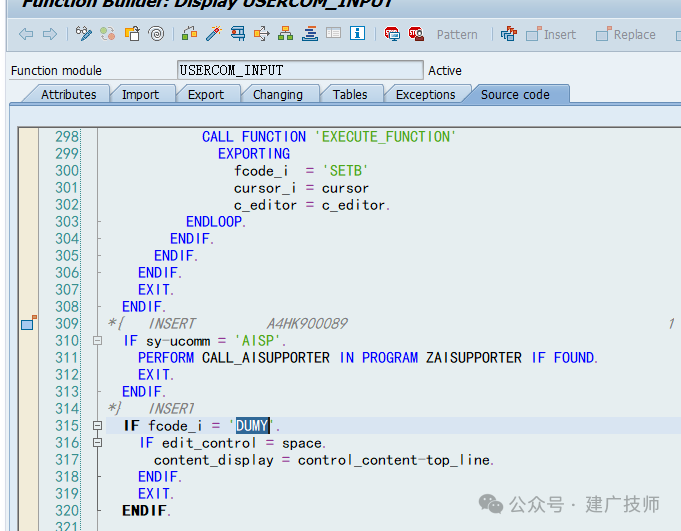Click 'SETB' literal on line 300

(x=345, y=171)
